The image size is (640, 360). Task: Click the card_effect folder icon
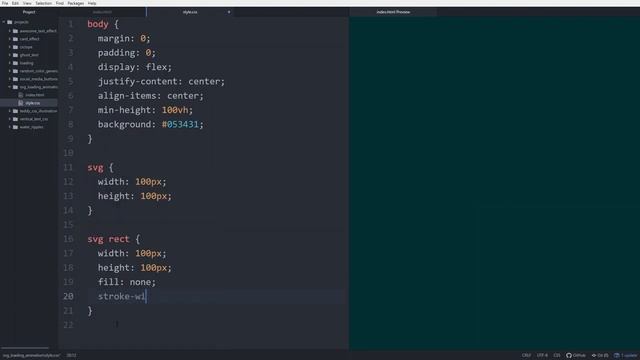[x=16, y=39]
